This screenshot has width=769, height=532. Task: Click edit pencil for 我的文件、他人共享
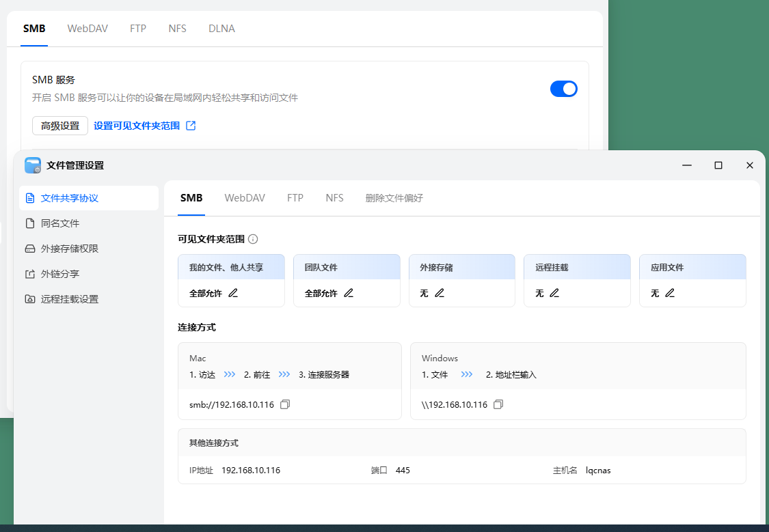point(233,293)
